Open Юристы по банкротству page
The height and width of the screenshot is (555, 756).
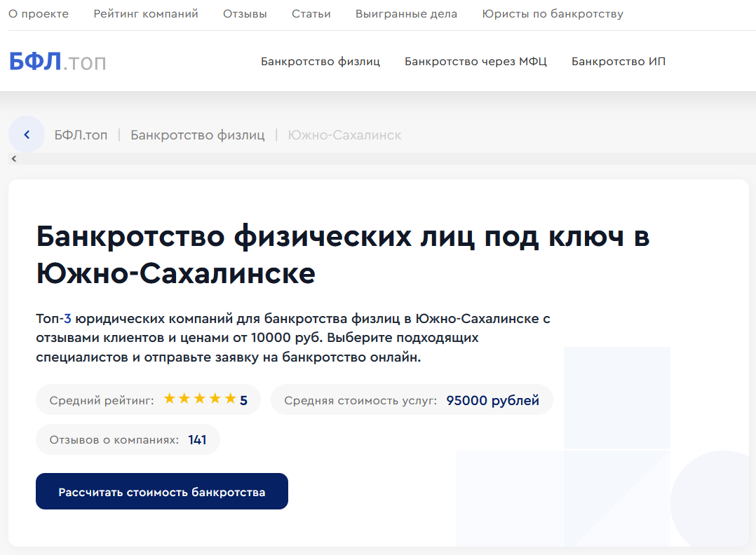coord(553,14)
